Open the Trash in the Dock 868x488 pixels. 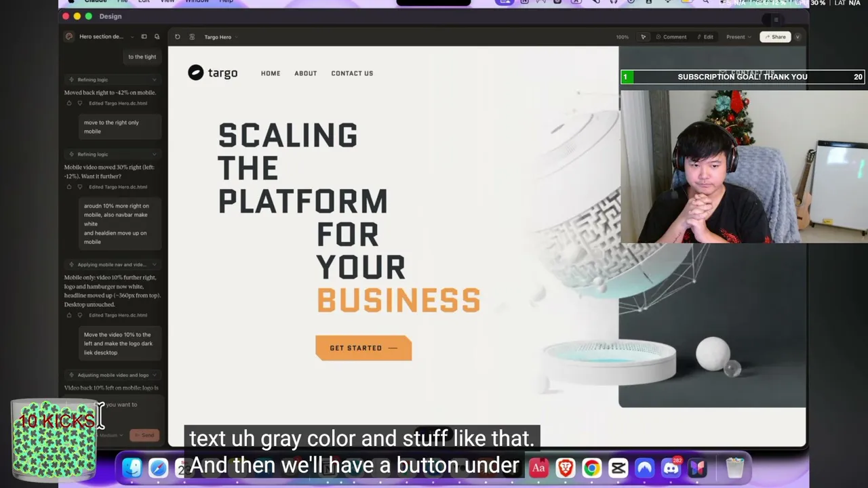point(735,468)
